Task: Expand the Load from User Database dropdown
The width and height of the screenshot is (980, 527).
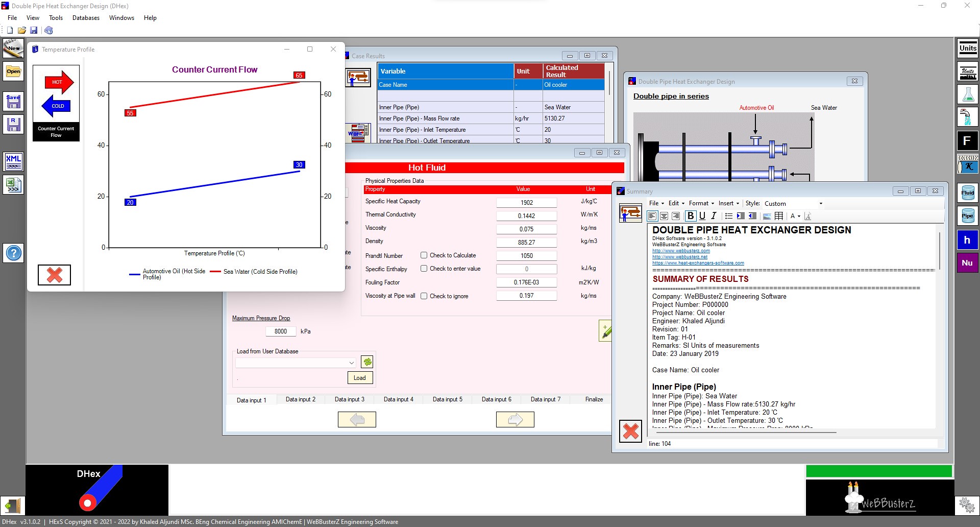Action: (351, 363)
